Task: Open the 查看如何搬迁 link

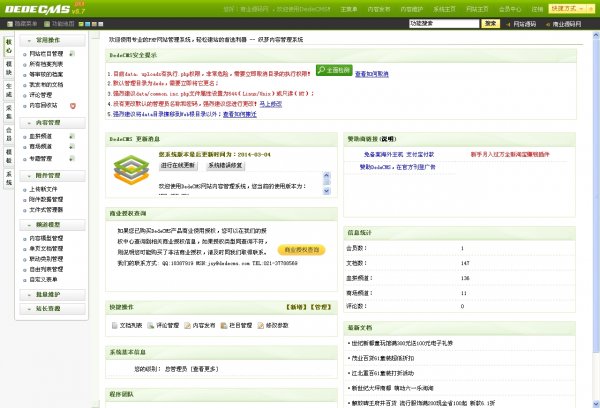Action: [240, 114]
